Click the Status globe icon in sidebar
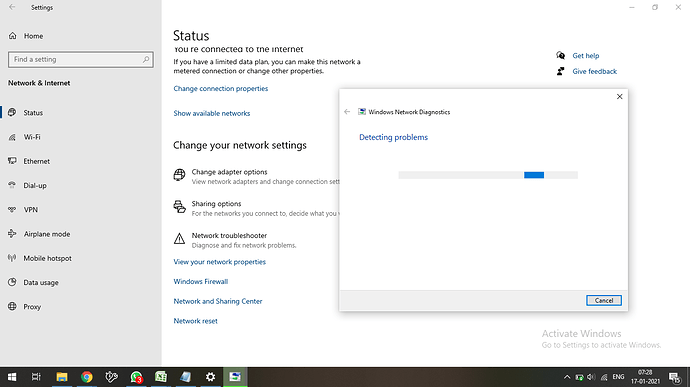 [x=12, y=112]
